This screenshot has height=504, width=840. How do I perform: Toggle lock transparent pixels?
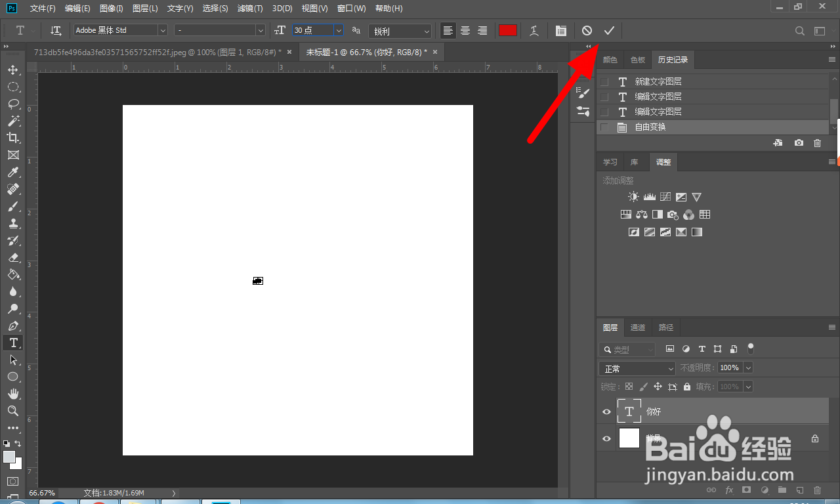[x=629, y=387]
